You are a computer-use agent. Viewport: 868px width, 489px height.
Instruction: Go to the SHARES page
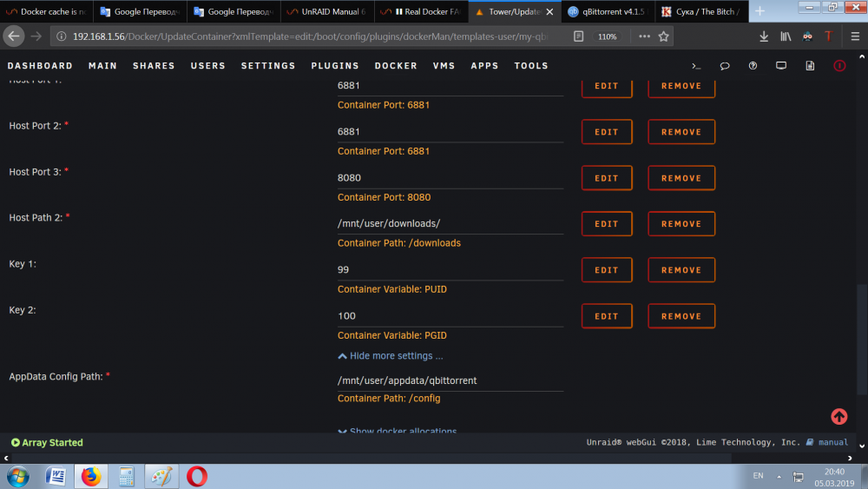pyautogui.click(x=154, y=66)
